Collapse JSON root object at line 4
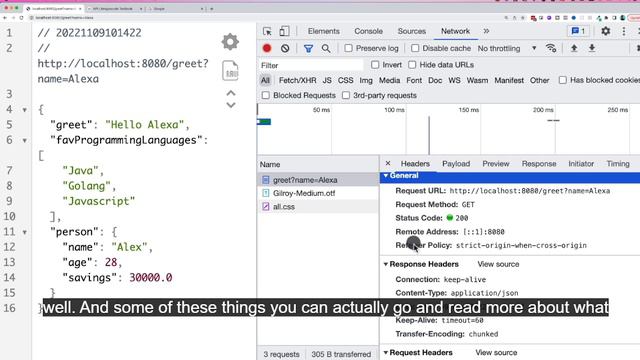640x360 pixels. coord(24,110)
